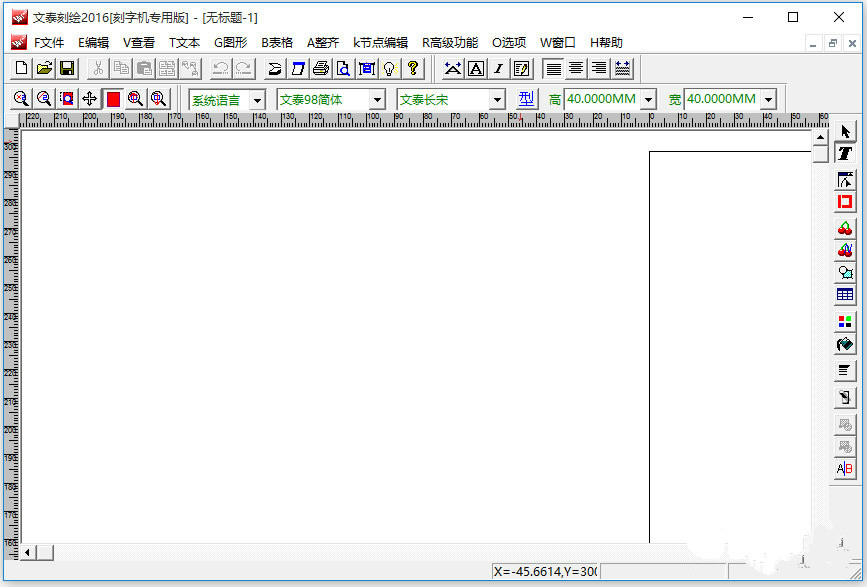This screenshot has width=867, height=587.
Task: Open the F文件 menu
Action: pyautogui.click(x=49, y=43)
